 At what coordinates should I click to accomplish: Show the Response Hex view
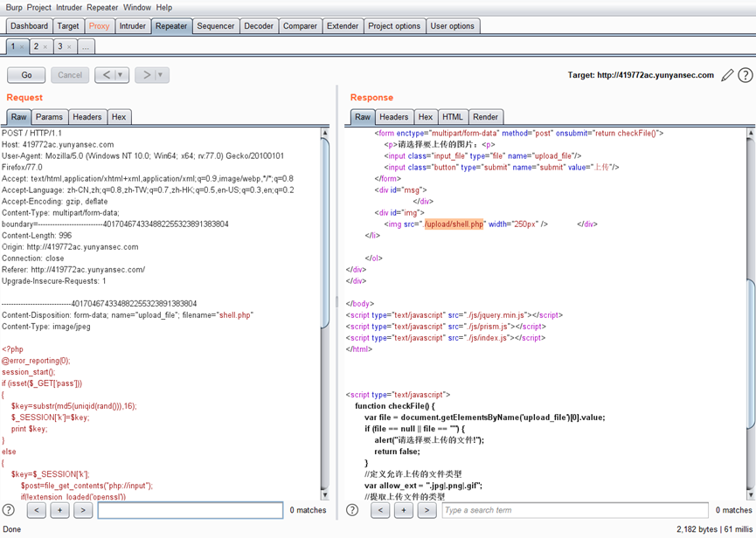426,117
